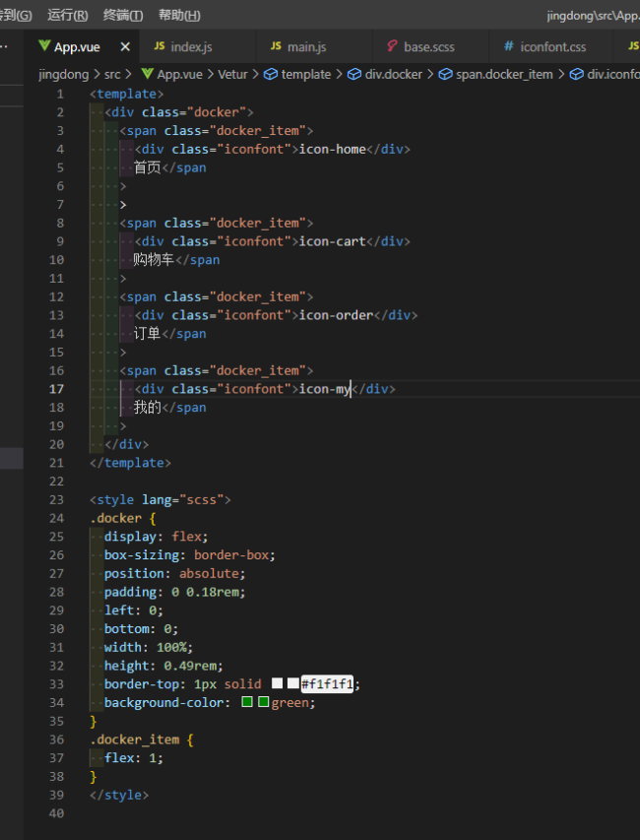Click the closing </div> tag on line 20
640x840 pixels.
(x=127, y=444)
